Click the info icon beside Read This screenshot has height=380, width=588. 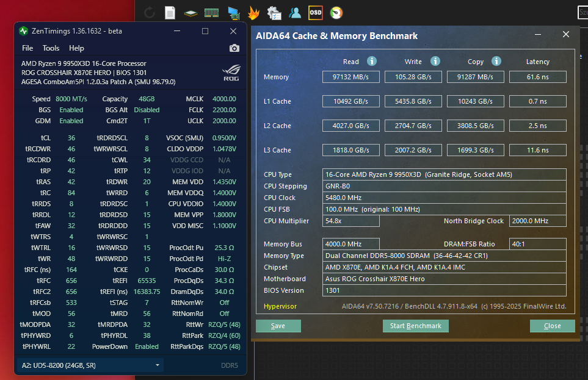(371, 61)
